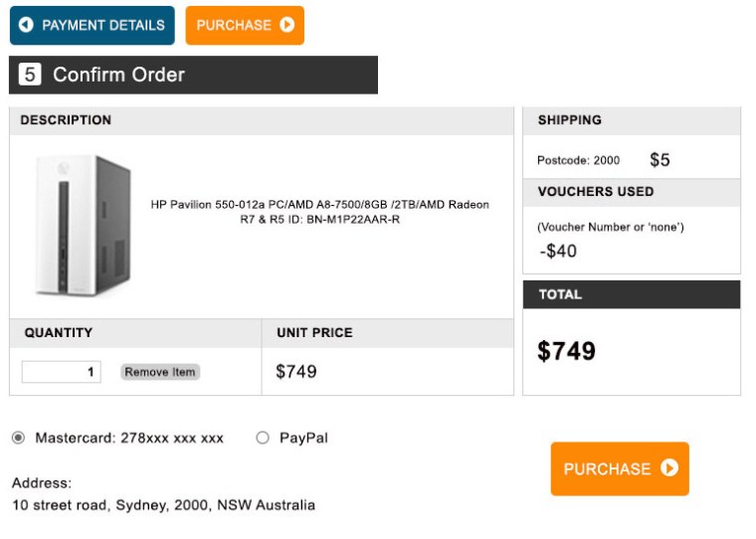
Task: Click the arrow icon on the top Purchase button
Action: pos(287,25)
